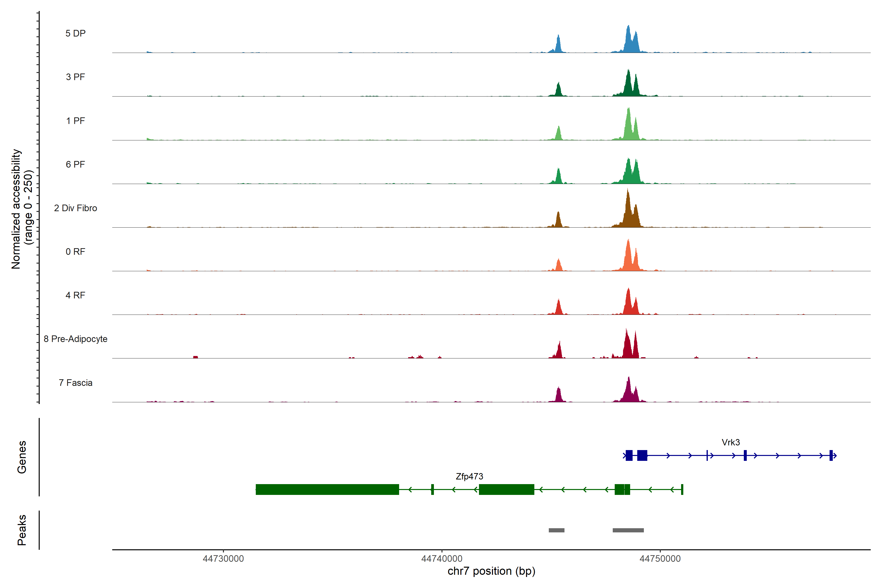Click the chr7 position axis title
This screenshot has height=588, width=882.
(x=491, y=571)
